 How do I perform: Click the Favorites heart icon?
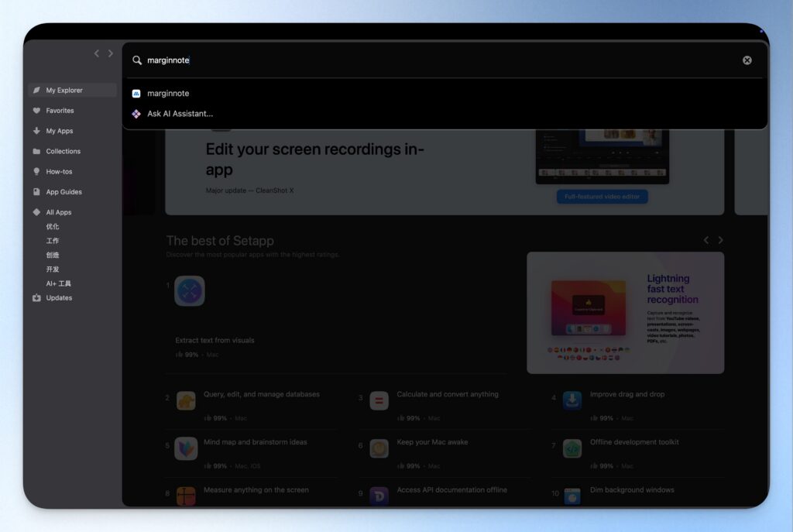(x=36, y=110)
